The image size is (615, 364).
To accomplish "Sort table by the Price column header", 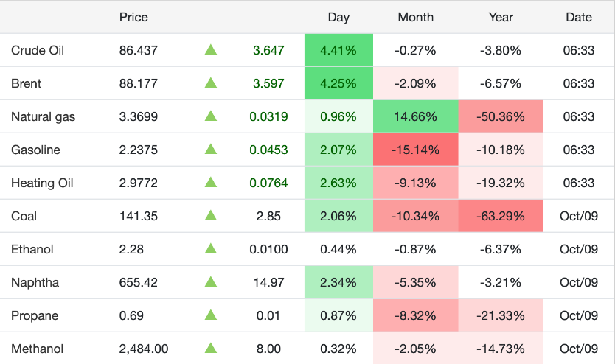I will (x=133, y=17).
